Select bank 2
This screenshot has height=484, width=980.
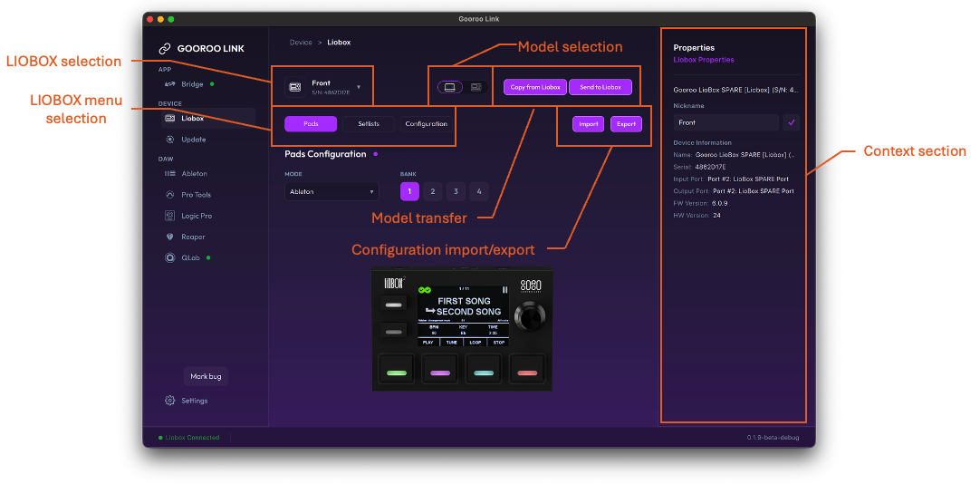click(433, 191)
